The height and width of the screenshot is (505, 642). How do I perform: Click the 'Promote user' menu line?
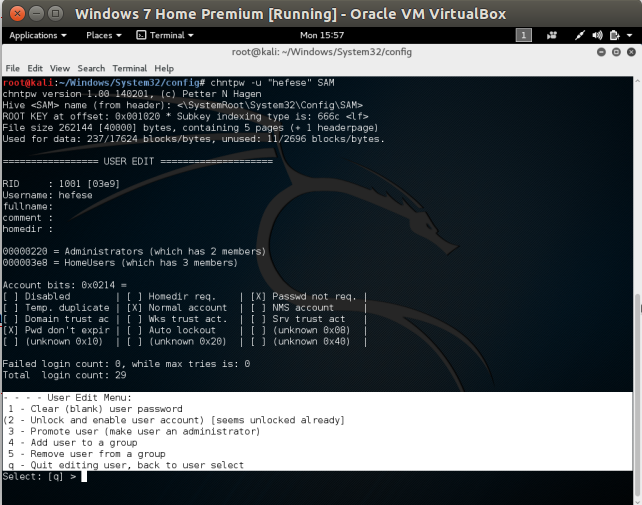coord(134,431)
